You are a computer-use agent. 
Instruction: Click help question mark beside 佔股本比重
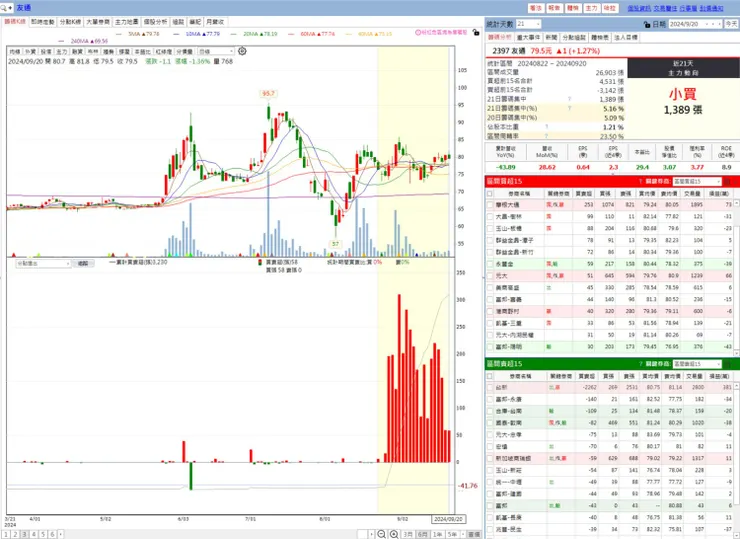[x=547, y=127]
